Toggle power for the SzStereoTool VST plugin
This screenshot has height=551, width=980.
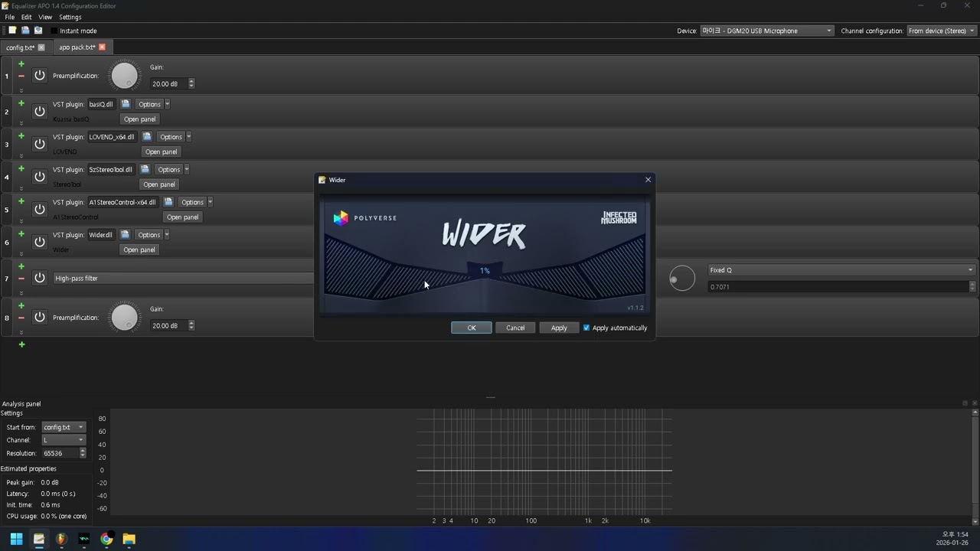pos(40,177)
